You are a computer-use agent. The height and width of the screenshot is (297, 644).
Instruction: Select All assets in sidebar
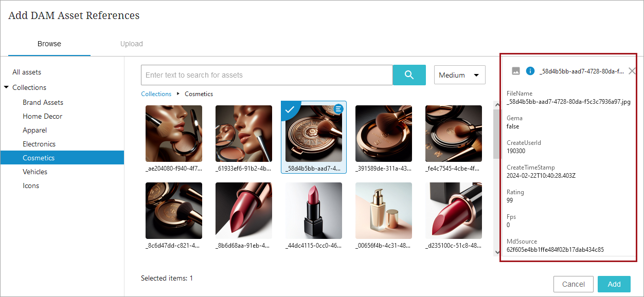coord(27,72)
